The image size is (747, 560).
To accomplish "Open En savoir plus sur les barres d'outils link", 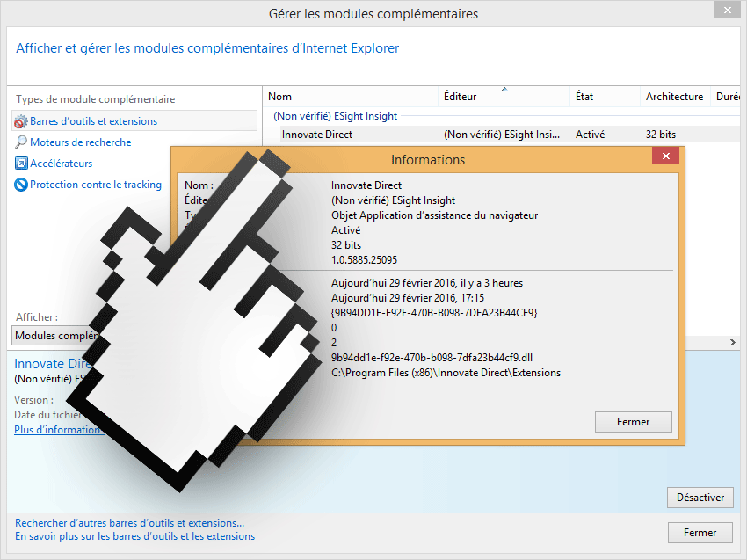I will click(134, 536).
